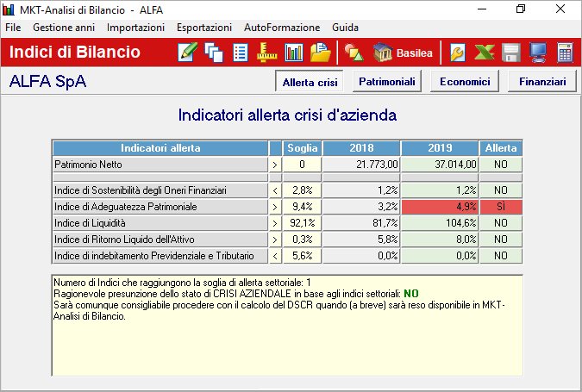Click the Soglia column header
Screen dimensions: 582x392
pos(302,148)
